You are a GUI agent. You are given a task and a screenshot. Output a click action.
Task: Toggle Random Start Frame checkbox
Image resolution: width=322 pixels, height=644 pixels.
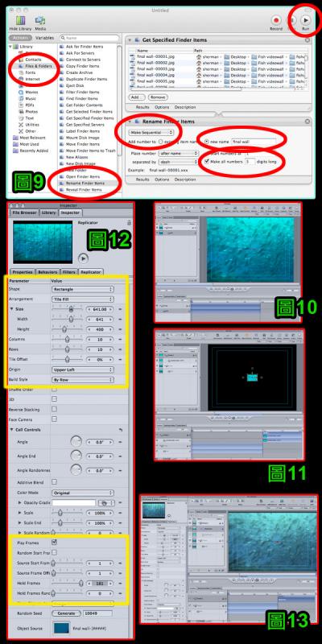pyautogui.click(x=54, y=552)
